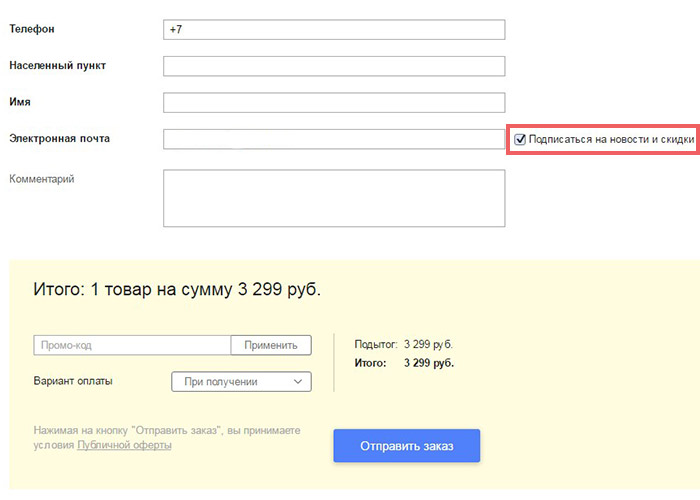Open the Публичной оферты link
This screenshot has width=700, height=500.
pyautogui.click(x=124, y=445)
